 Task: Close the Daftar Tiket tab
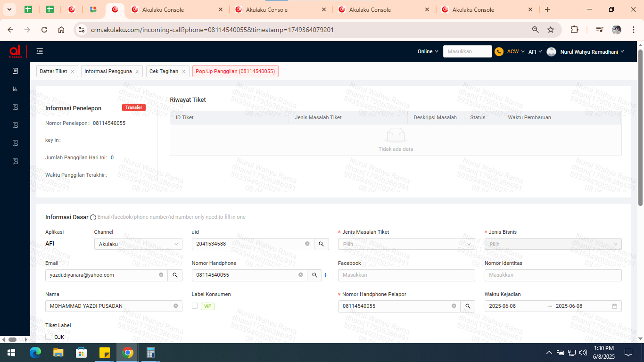72,72
